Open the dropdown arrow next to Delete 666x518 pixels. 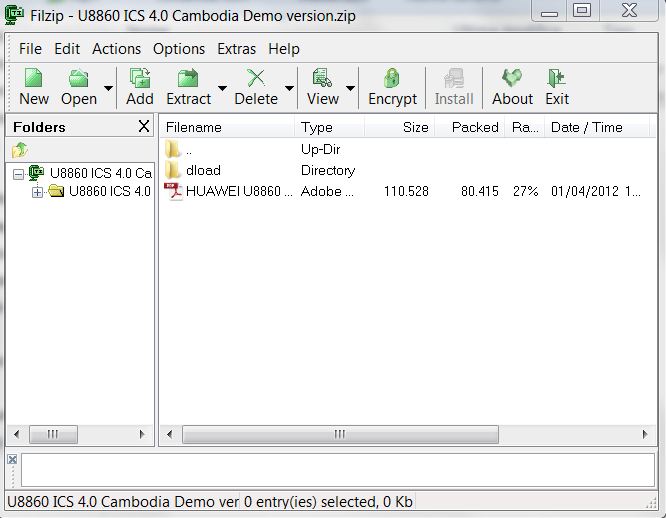(289, 88)
